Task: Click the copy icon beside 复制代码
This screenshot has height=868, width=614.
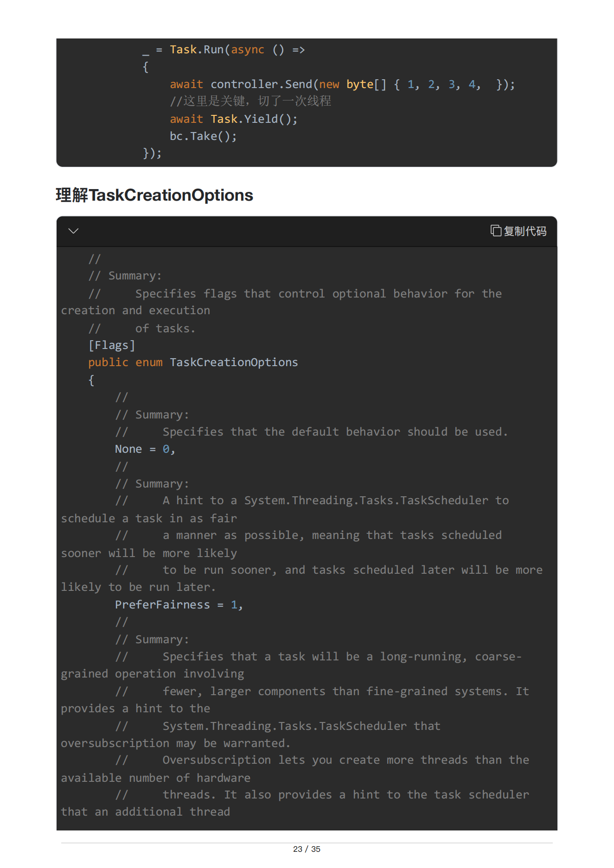Action: point(496,230)
